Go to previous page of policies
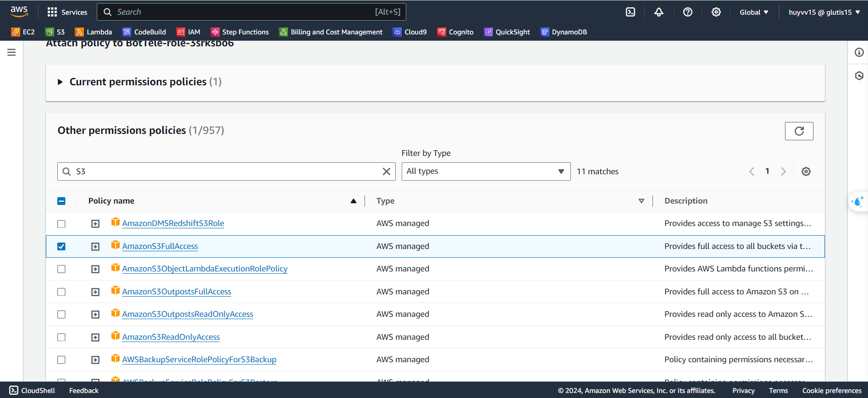The image size is (868, 398). [x=752, y=171]
